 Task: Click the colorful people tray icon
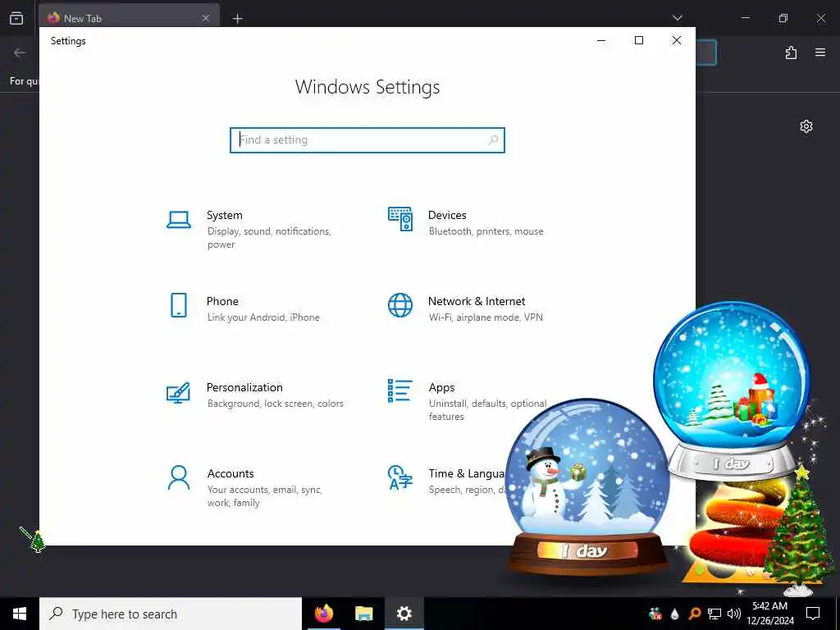pyautogui.click(x=655, y=614)
